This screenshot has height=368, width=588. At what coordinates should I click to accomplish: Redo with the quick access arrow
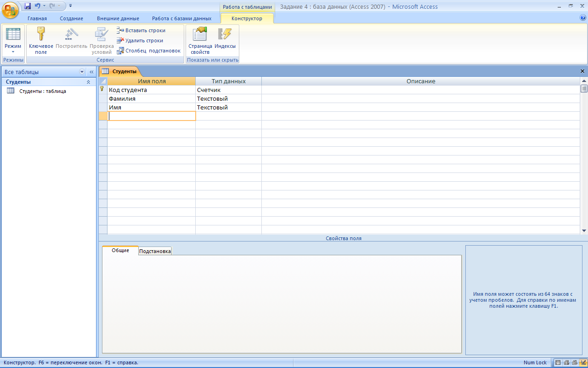click(x=52, y=6)
